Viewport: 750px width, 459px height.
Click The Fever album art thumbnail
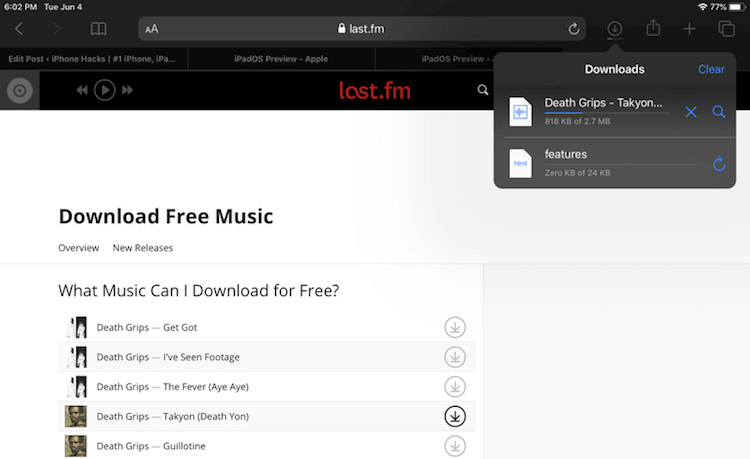76,387
